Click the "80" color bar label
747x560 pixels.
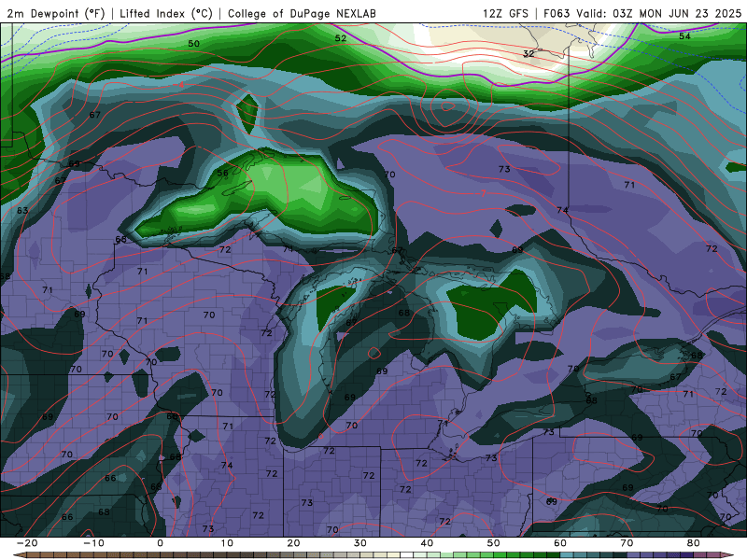pos(694,543)
